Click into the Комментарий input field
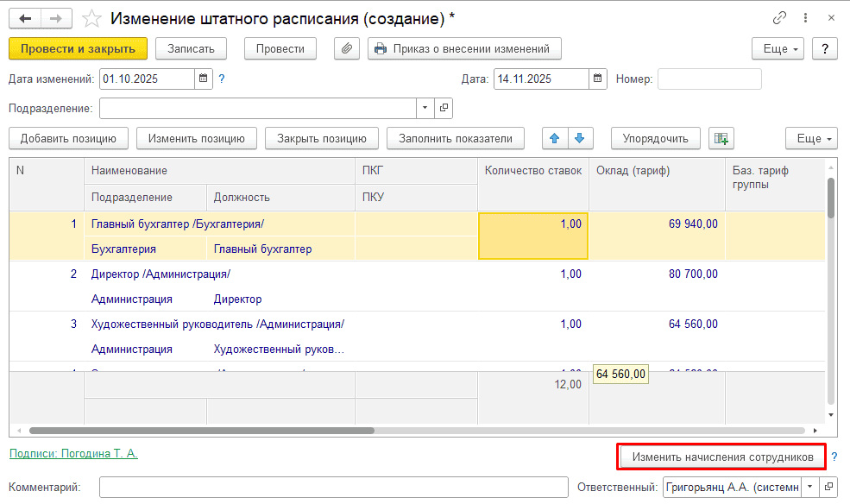Screen dimensions: 850x504 pos(334,487)
